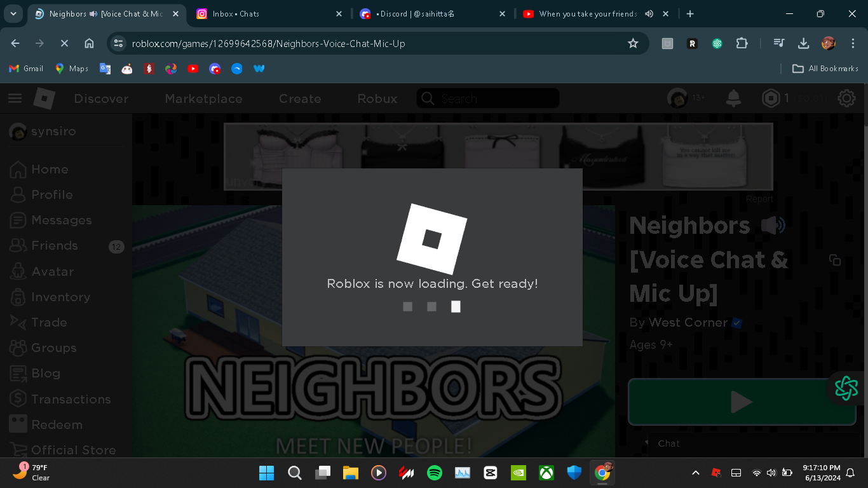The image size is (868, 488).
Task: Open Chrome profile avatar
Action: (828, 43)
